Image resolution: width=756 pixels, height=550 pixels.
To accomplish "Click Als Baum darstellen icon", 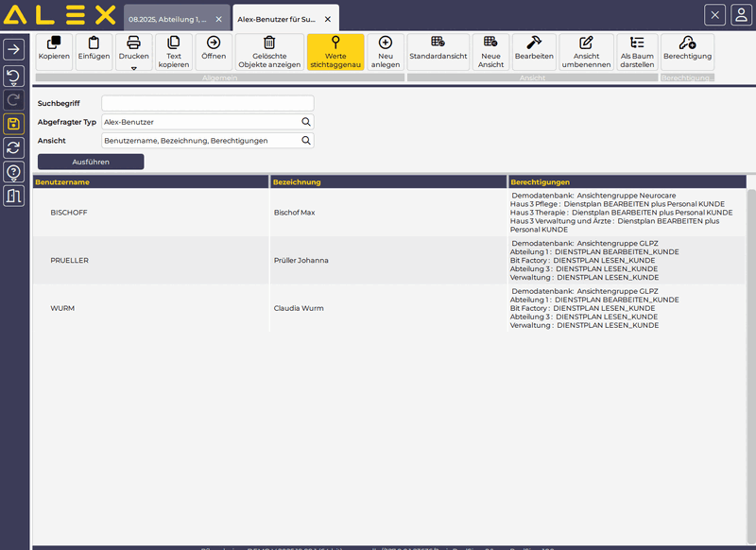I will (637, 43).
